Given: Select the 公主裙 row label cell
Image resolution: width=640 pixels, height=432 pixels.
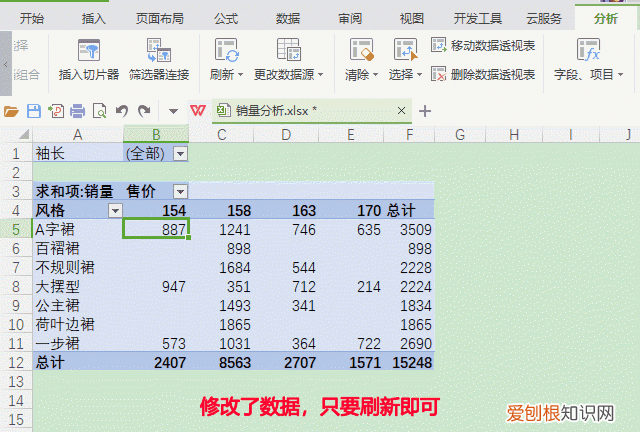Looking at the screenshot, I should [78, 305].
